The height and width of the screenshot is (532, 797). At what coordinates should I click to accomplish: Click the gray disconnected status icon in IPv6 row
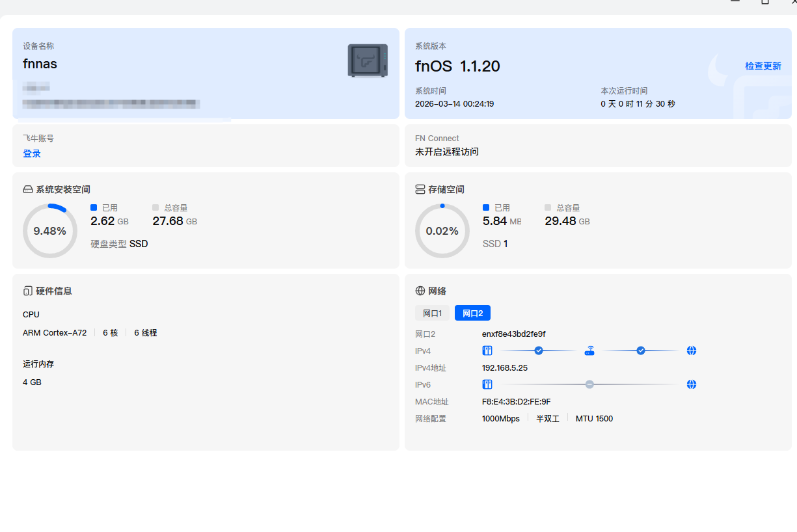[x=589, y=384]
